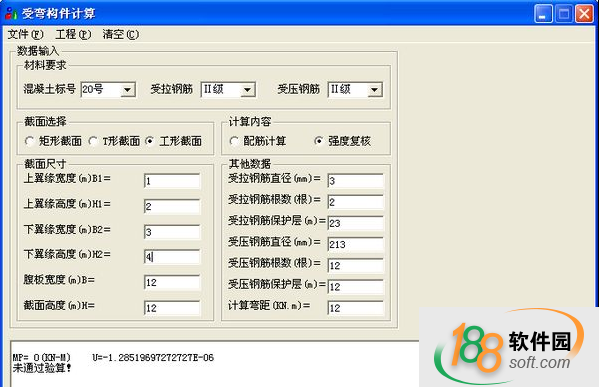Click the 上翼缘高度 H1 input field
This screenshot has height=387, width=599.
click(x=172, y=207)
